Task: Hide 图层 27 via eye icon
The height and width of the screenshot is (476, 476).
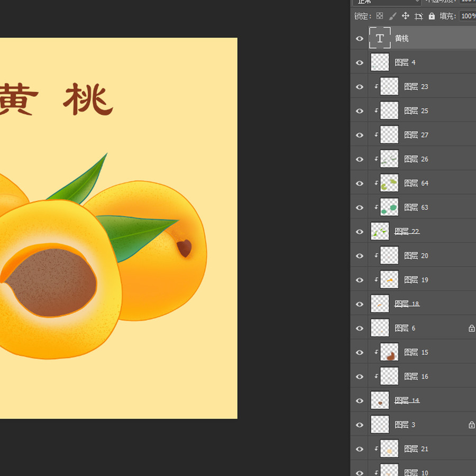Action: pyautogui.click(x=360, y=135)
